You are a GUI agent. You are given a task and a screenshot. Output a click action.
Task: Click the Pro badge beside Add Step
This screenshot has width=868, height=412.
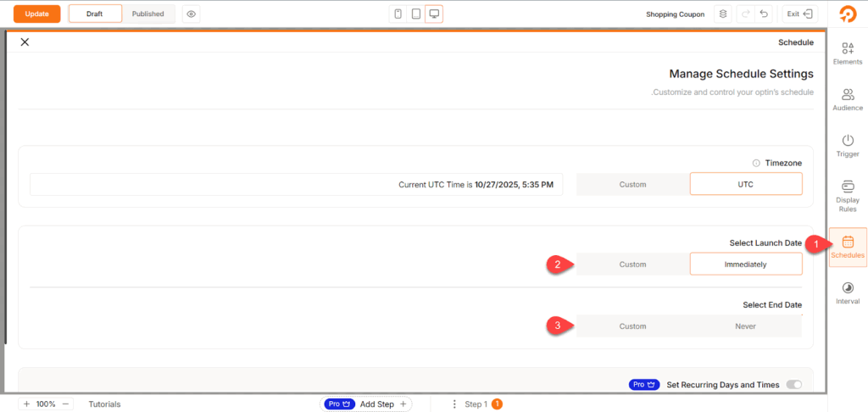tap(340, 404)
